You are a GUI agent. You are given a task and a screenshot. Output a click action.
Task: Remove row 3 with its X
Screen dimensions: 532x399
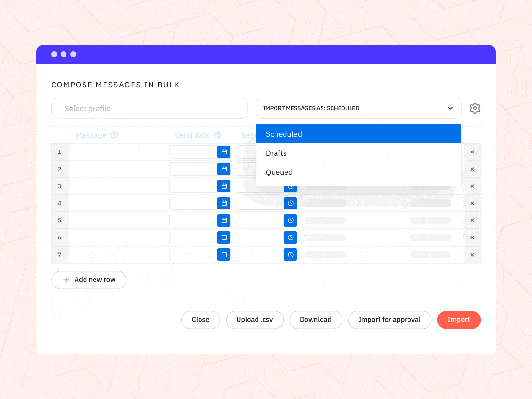(x=472, y=186)
